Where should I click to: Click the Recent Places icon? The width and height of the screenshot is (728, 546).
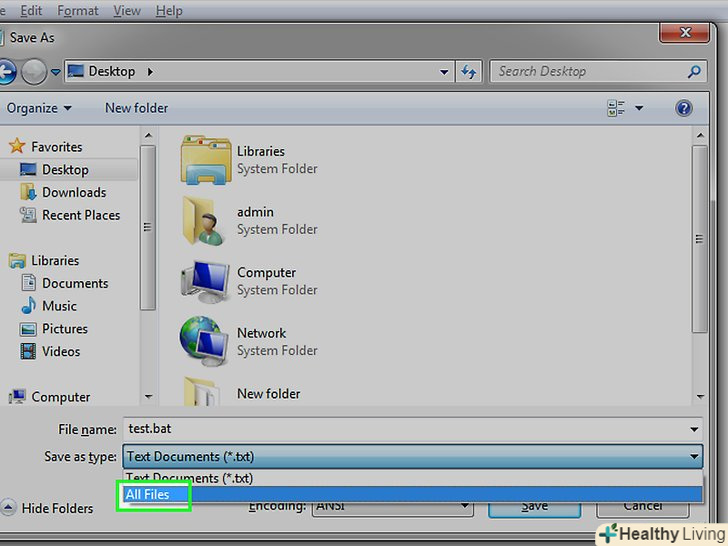(x=28, y=214)
